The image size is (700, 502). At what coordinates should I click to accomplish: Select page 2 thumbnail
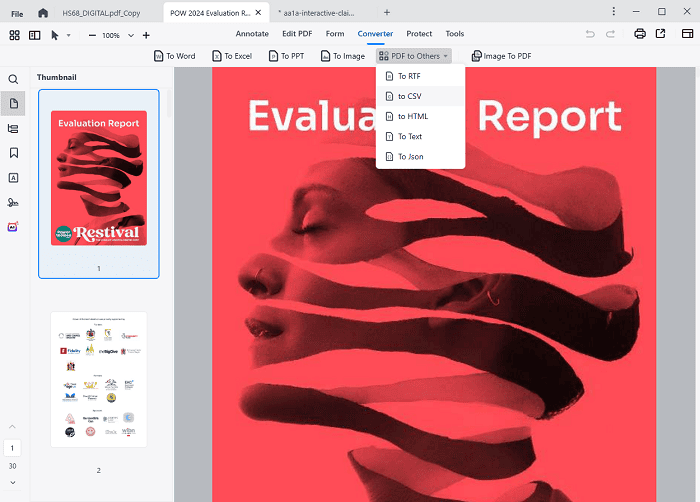coord(98,380)
